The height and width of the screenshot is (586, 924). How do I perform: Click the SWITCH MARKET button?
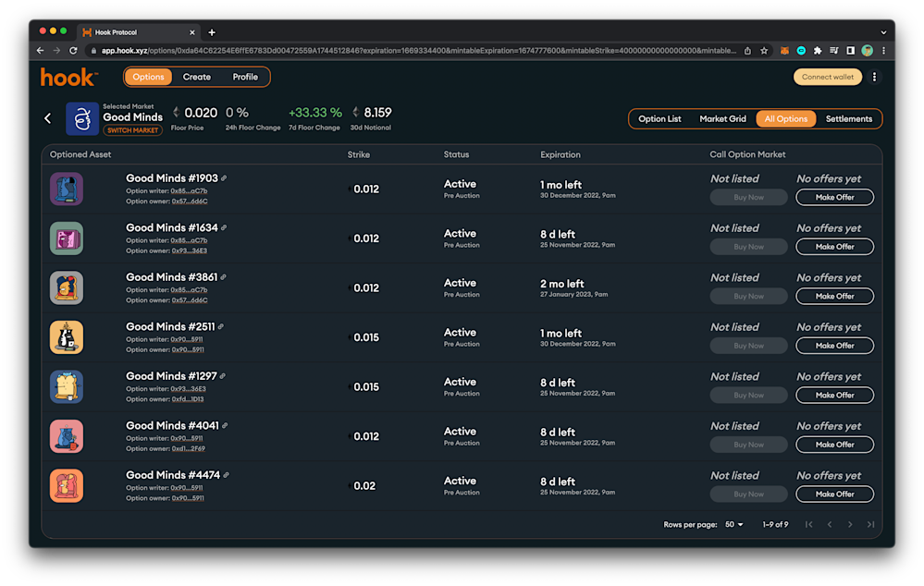tap(132, 130)
